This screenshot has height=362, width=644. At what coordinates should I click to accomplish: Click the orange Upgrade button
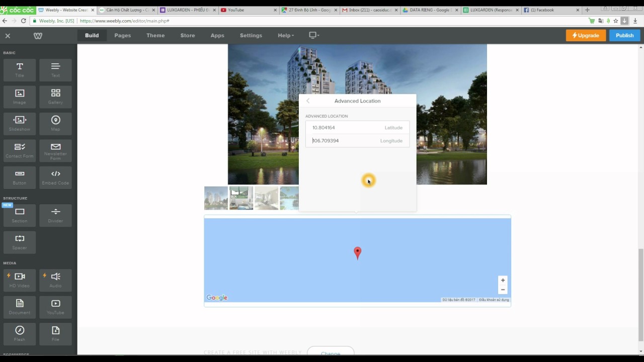click(x=586, y=36)
